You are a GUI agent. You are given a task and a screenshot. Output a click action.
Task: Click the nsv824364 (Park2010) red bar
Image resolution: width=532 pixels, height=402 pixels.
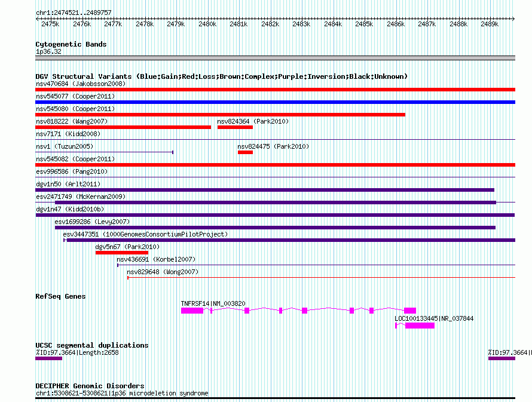coord(235,127)
